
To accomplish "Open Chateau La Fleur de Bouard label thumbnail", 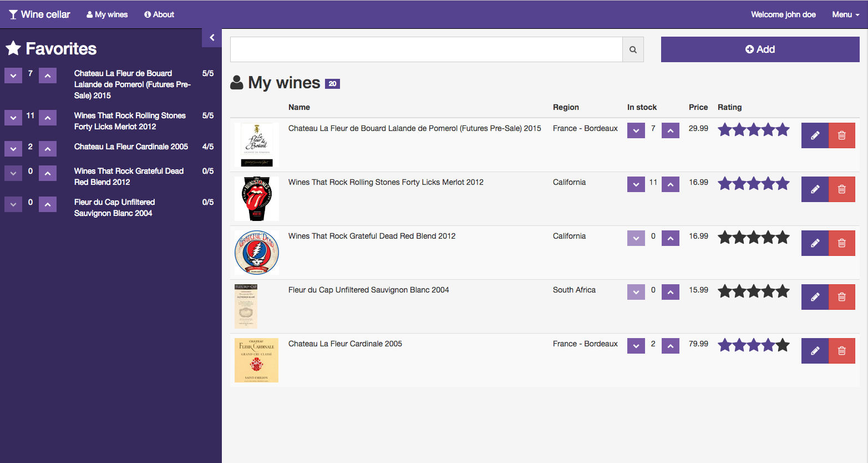I will (x=257, y=145).
